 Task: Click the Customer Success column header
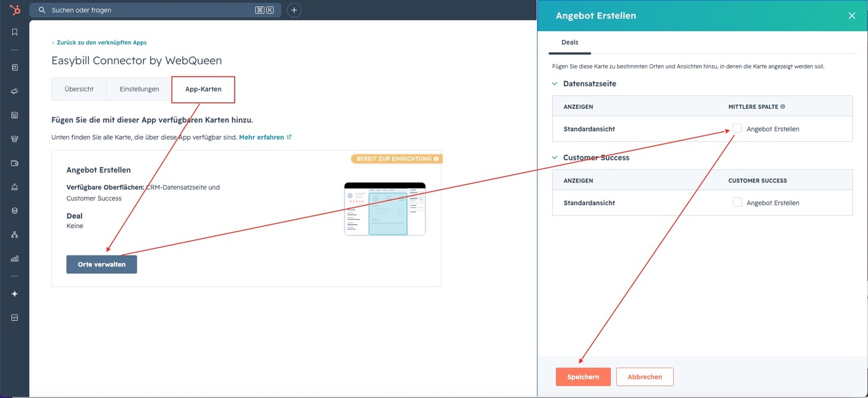(x=757, y=180)
